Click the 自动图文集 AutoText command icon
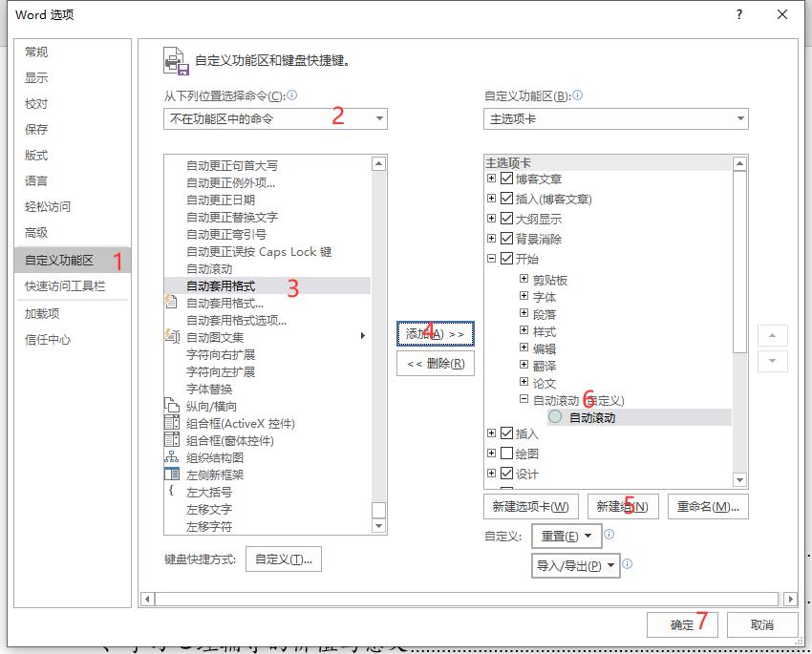The image size is (812, 654). pyautogui.click(x=173, y=335)
